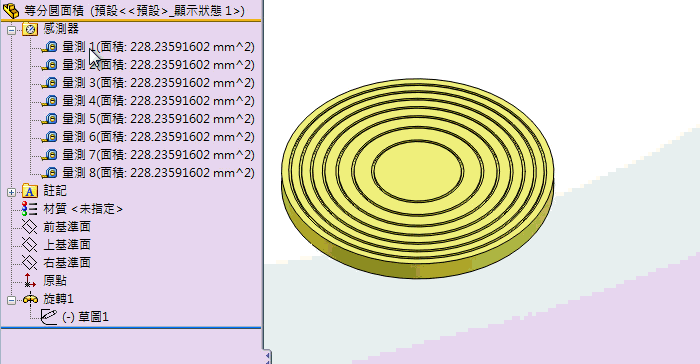Click the 原點 origin icon
Image resolution: width=700 pixels, height=364 pixels.
click(30, 280)
